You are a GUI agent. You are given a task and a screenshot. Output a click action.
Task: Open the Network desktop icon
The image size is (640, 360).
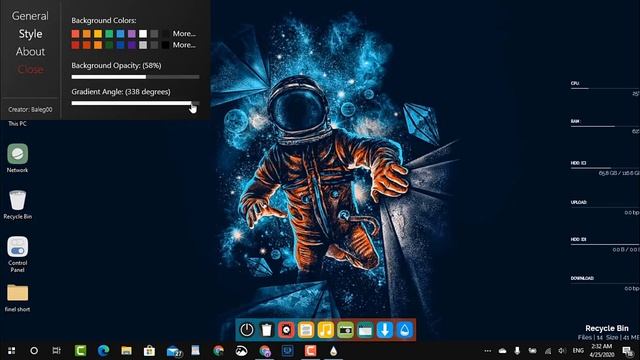18,158
